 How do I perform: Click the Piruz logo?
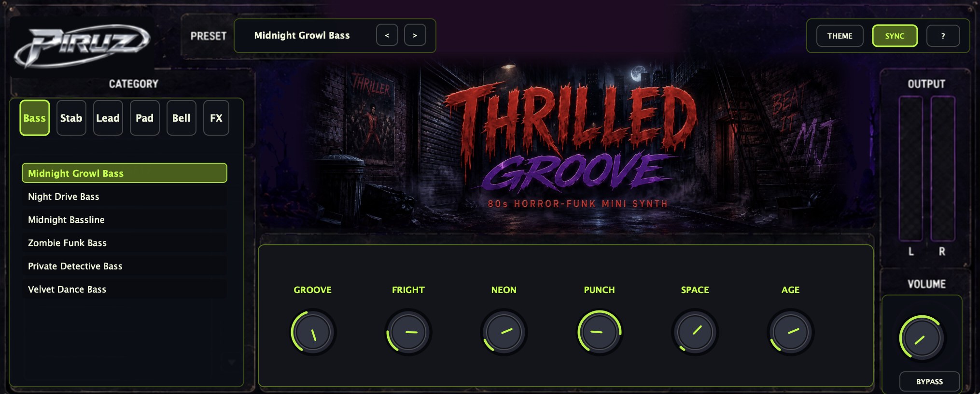pyautogui.click(x=82, y=46)
